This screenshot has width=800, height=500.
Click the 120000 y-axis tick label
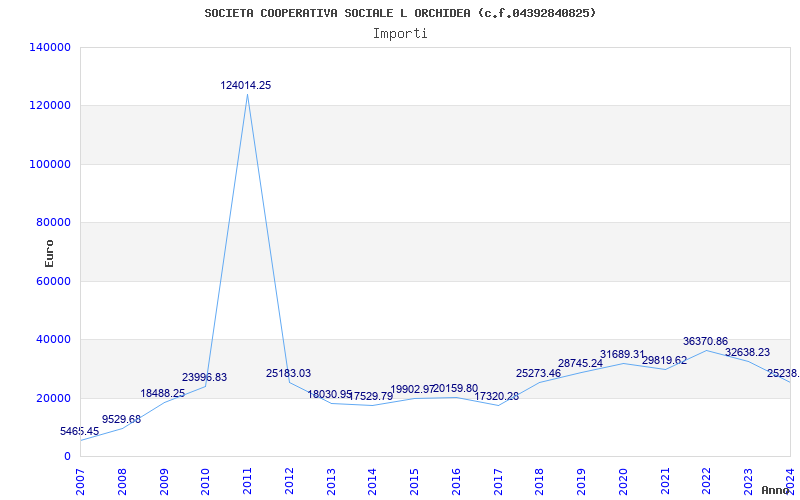tap(50, 106)
